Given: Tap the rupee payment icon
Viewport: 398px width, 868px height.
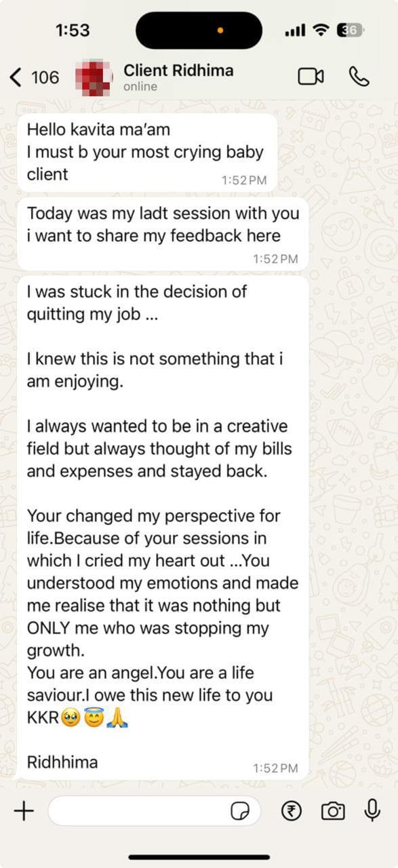Looking at the screenshot, I should [x=292, y=810].
